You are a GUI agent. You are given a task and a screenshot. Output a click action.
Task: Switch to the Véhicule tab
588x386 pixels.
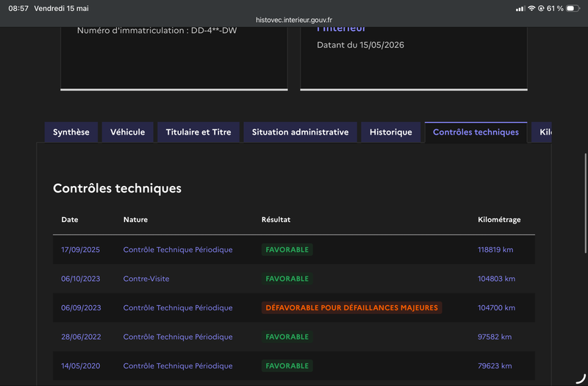pyautogui.click(x=127, y=132)
